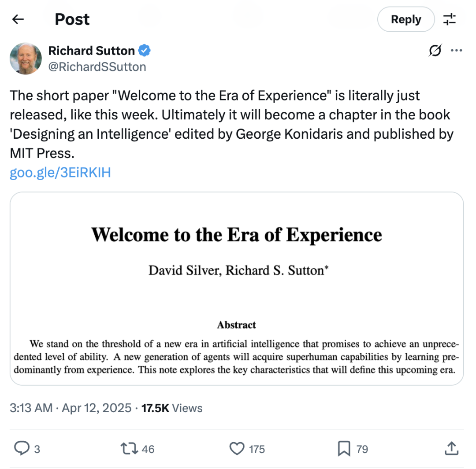
Task: Open the three-dot more options menu
Action: click(456, 51)
